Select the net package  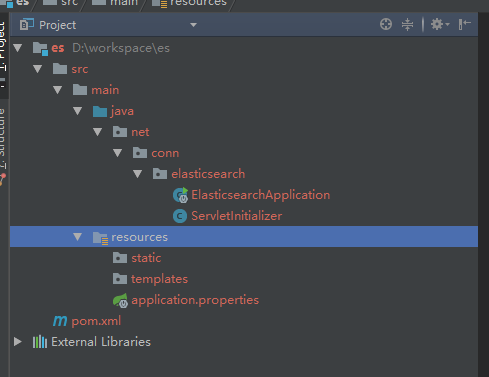coord(140,132)
